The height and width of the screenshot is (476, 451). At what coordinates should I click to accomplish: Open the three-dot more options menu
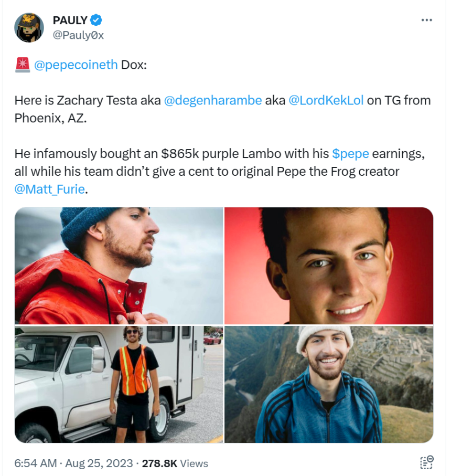(x=427, y=20)
